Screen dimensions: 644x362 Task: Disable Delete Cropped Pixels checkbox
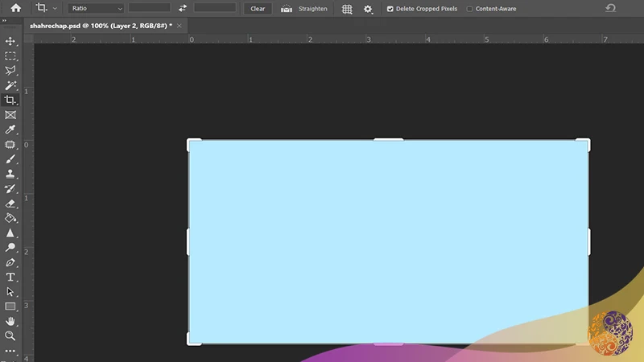[390, 9]
